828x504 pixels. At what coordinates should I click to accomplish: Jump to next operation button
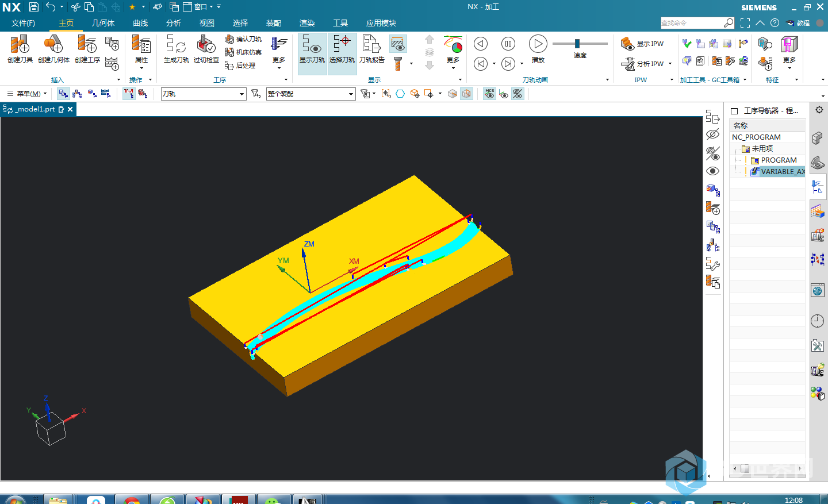[508, 64]
